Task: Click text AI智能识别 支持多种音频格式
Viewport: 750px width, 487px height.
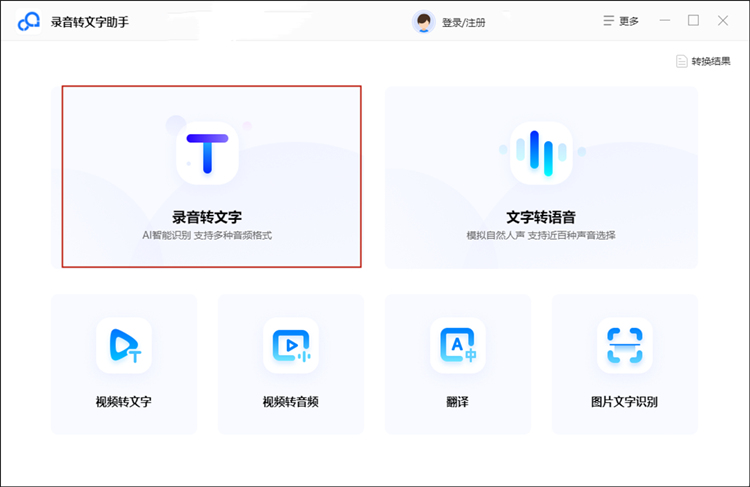Action: [207, 235]
